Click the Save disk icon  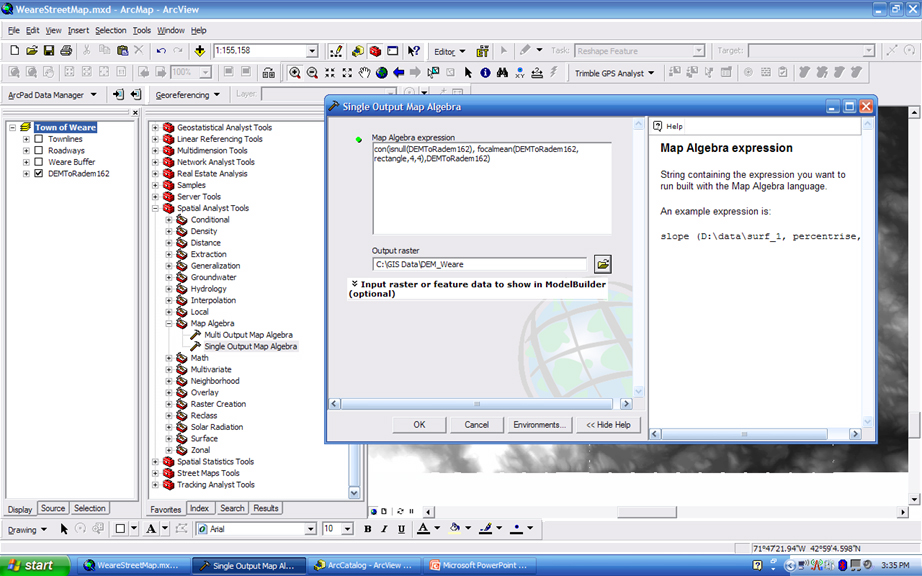point(49,51)
